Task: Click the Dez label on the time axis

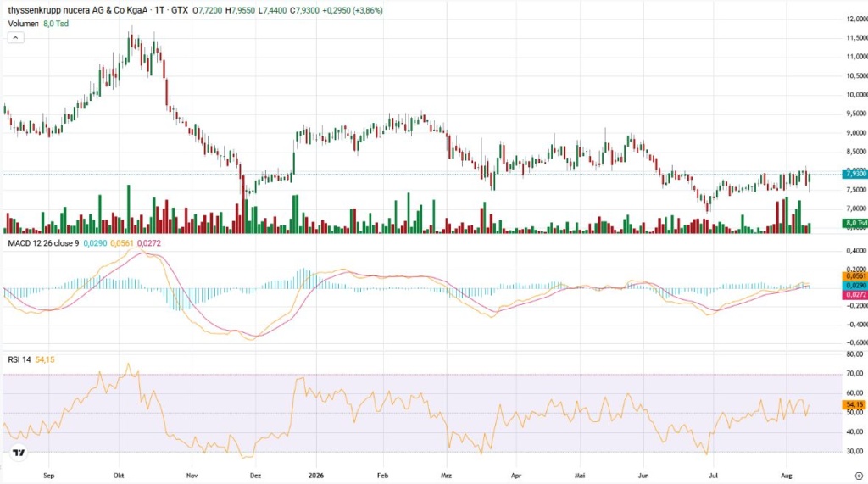Action: click(x=255, y=476)
